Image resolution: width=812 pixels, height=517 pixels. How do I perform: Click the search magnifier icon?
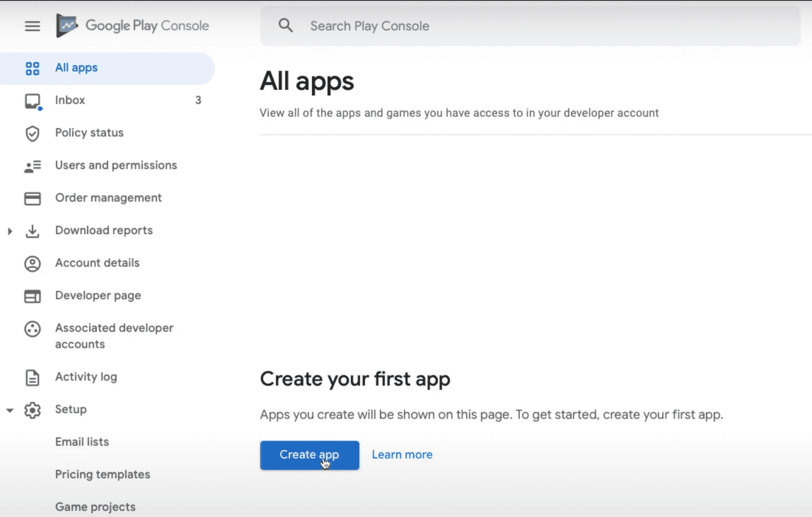(x=286, y=25)
